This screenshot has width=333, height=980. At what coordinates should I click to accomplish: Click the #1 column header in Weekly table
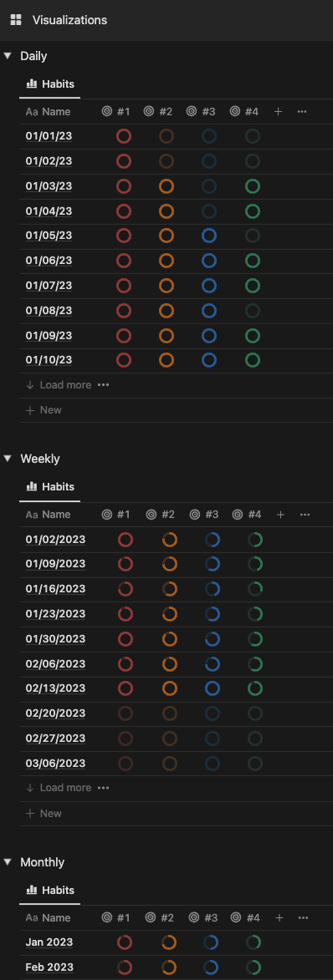click(115, 515)
